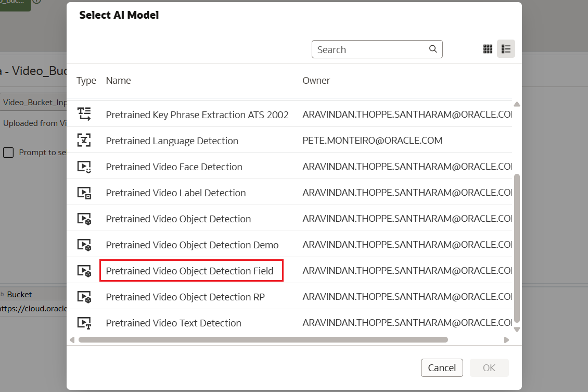Viewport: 588px width, 392px height.
Task: Select Pretrained Video Object Detection Field
Action: pyautogui.click(x=189, y=271)
